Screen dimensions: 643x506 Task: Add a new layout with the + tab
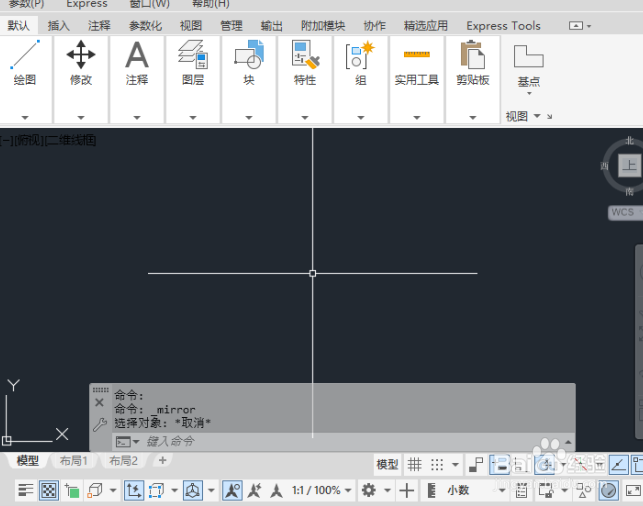point(162,460)
